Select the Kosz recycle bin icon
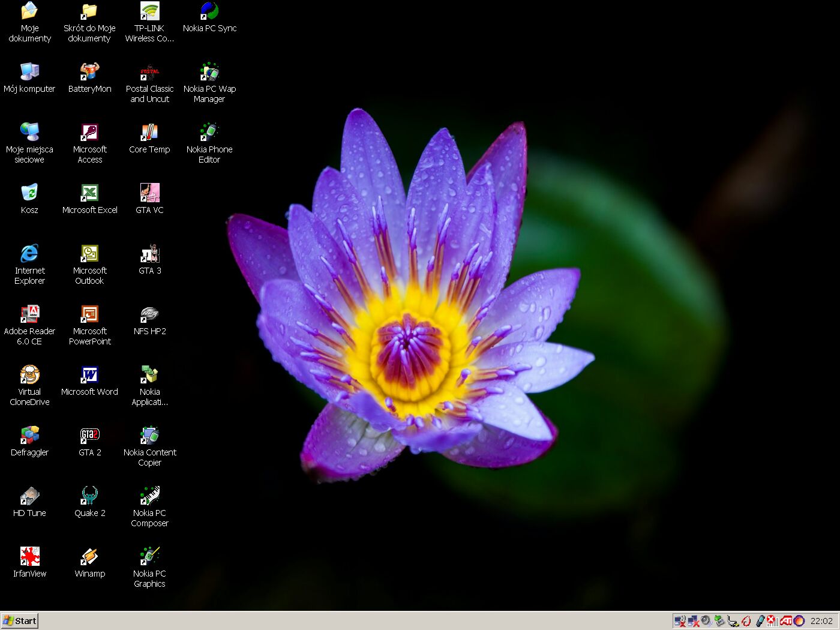840x630 pixels. click(29, 193)
